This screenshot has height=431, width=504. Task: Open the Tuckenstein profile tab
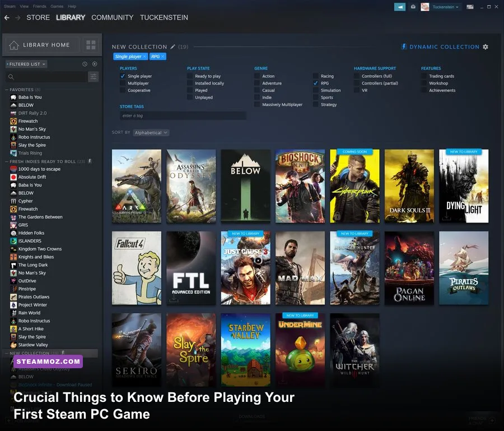(x=164, y=18)
